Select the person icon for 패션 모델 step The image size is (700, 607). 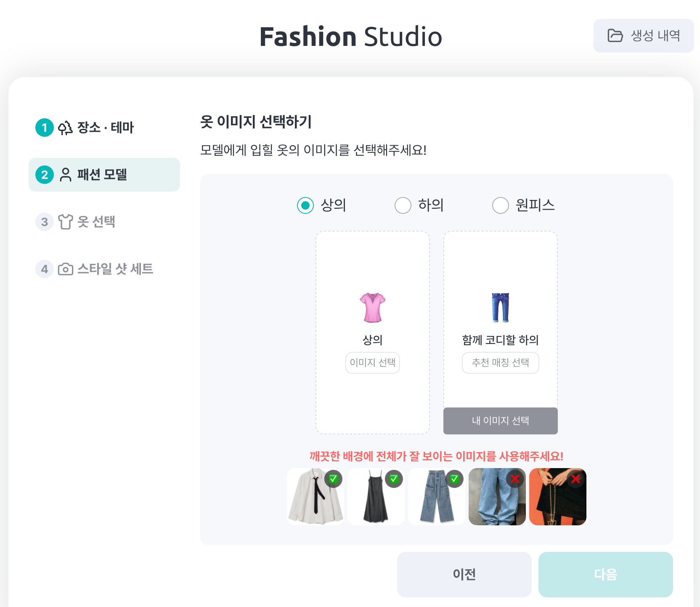[x=65, y=175]
